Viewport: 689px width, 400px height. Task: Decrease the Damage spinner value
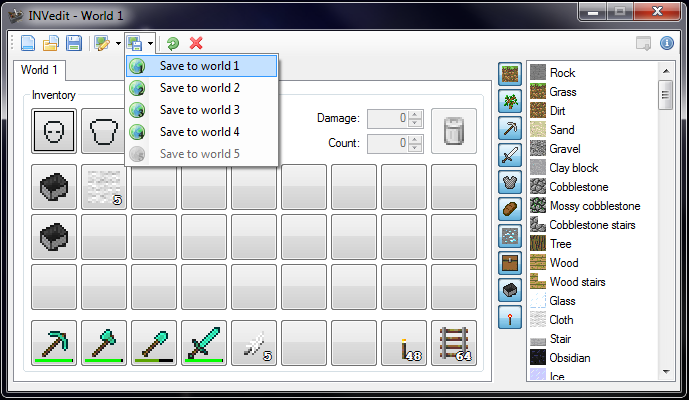[415, 123]
